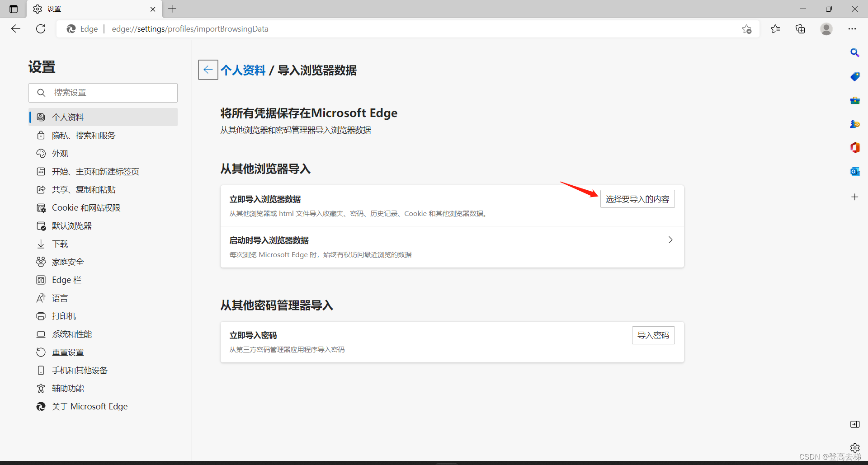Open sidebar Games icon
868x465 pixels.
pyautogui.click(x=855, y=124)
